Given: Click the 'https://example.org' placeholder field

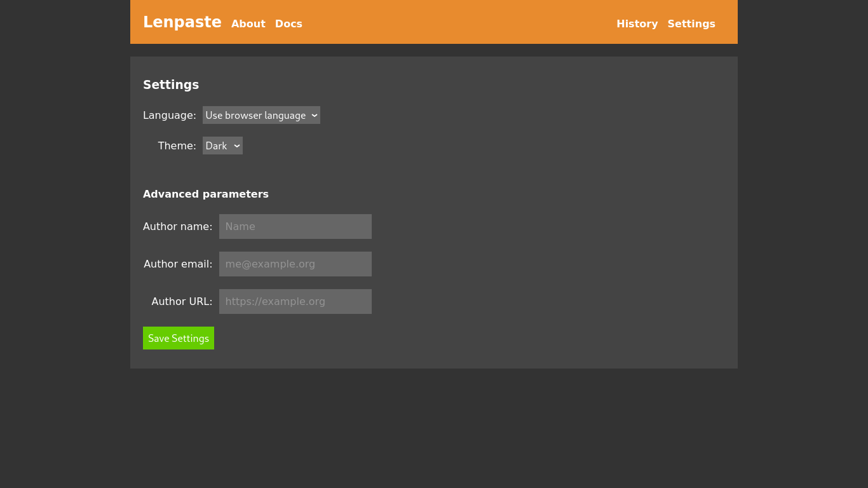Looking at the screenshot, I should (x=295, y=301).
